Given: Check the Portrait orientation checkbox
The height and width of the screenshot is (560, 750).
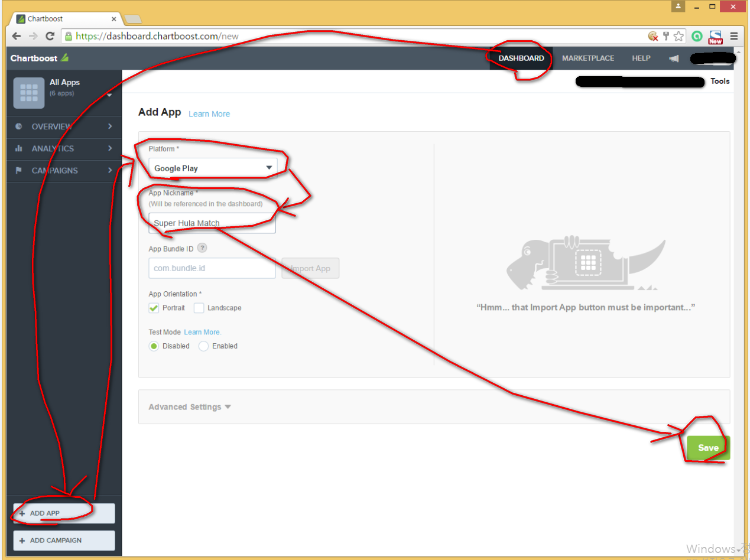Looking at the screenshot, I should tap(154, 308).
